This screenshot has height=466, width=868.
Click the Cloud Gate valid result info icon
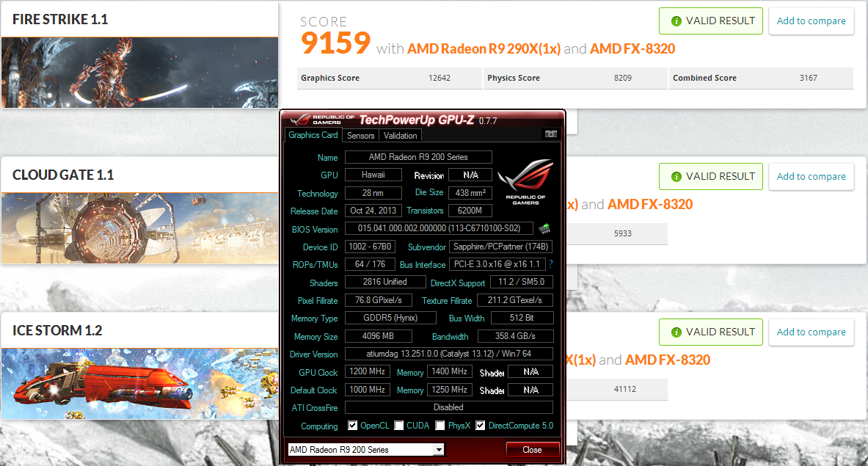[x=676, y=177]
